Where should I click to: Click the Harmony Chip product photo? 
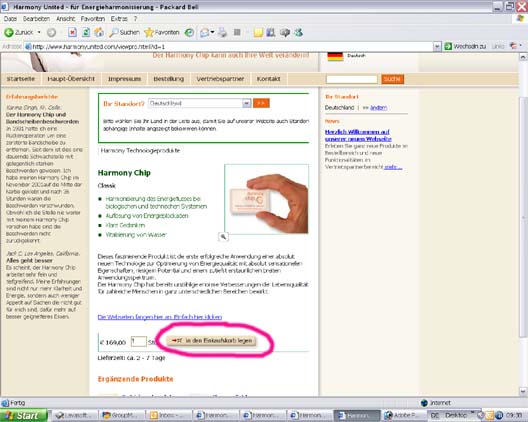266,199
